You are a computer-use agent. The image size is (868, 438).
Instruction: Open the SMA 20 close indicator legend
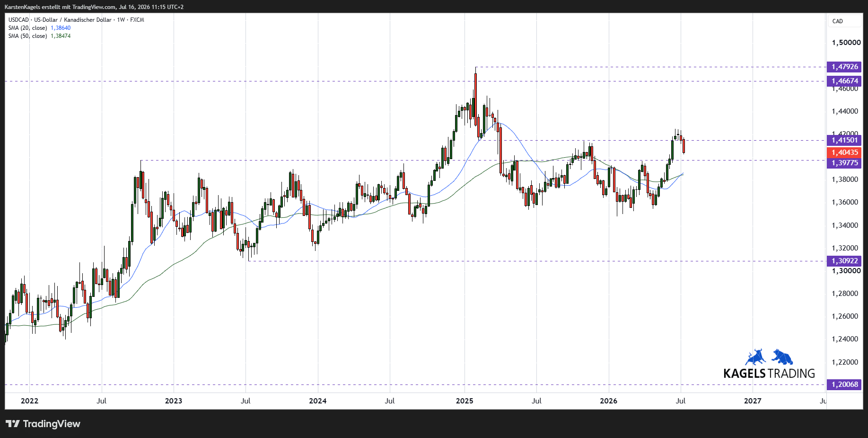point(39,28)
